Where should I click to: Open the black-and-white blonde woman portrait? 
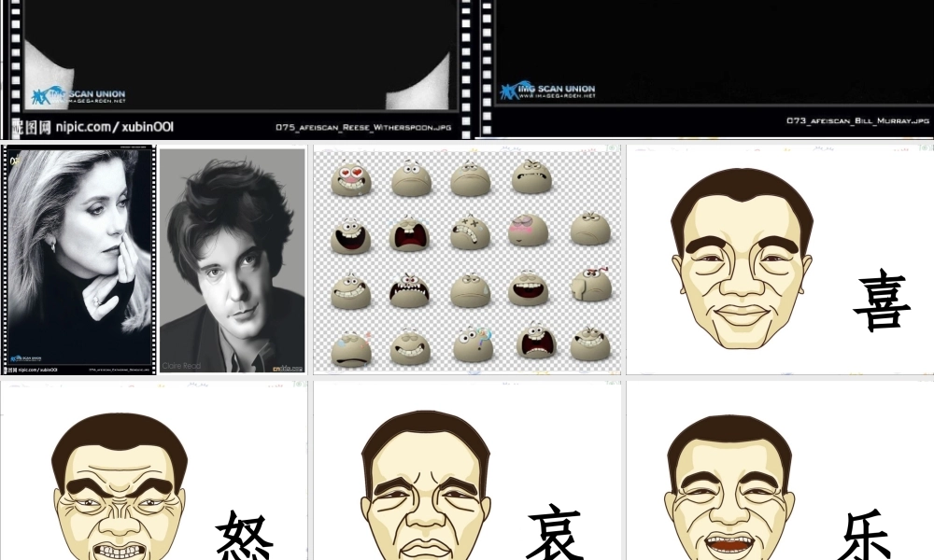click(x=78, y=259)
